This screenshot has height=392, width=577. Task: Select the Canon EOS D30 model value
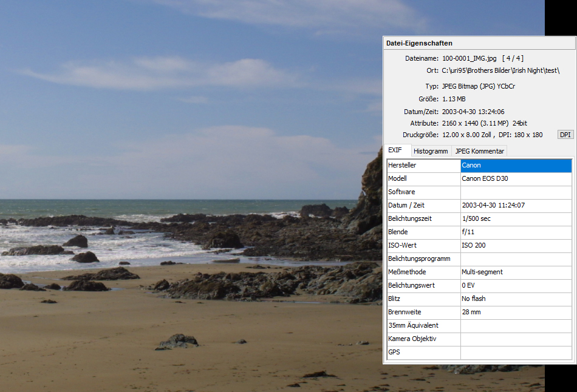(x=516, y=179)
